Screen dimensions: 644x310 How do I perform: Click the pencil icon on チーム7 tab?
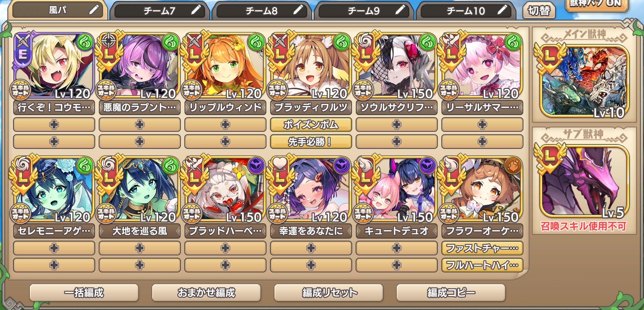(196, 10)
